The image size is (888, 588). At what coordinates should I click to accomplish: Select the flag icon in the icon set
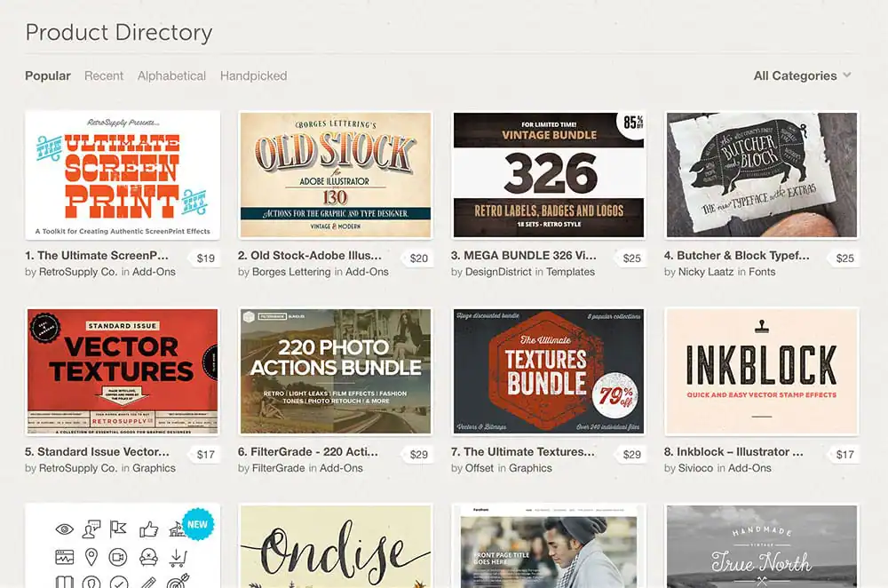(x=117, y=528)
